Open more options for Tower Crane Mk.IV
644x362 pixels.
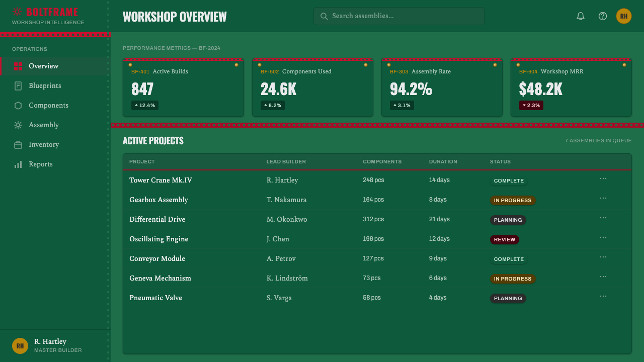coord(603,178)
